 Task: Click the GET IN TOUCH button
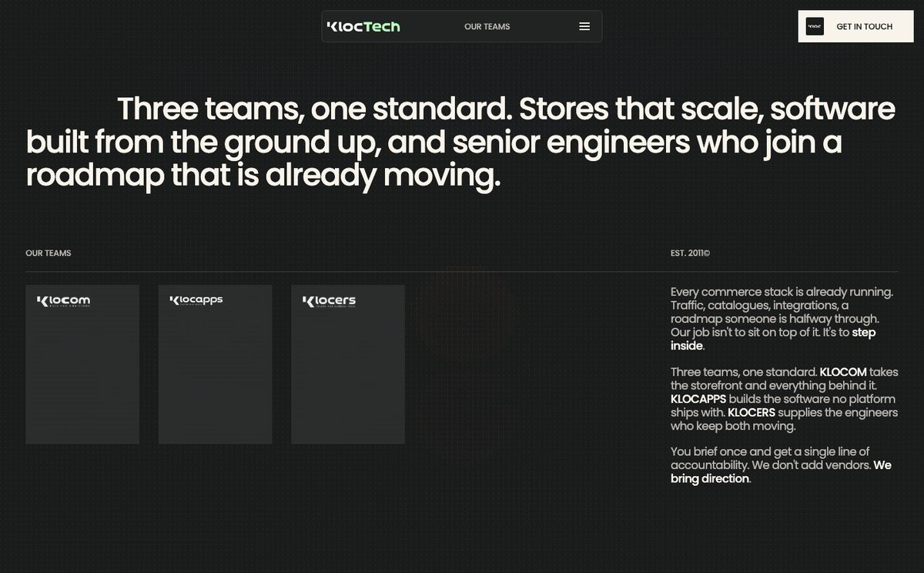(855, 26)
